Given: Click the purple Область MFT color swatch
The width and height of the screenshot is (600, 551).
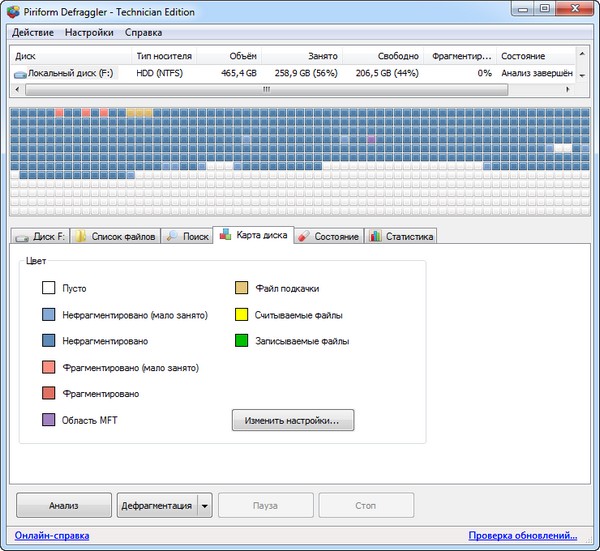Looking at the screenshot, I should [x=49, y=421].
